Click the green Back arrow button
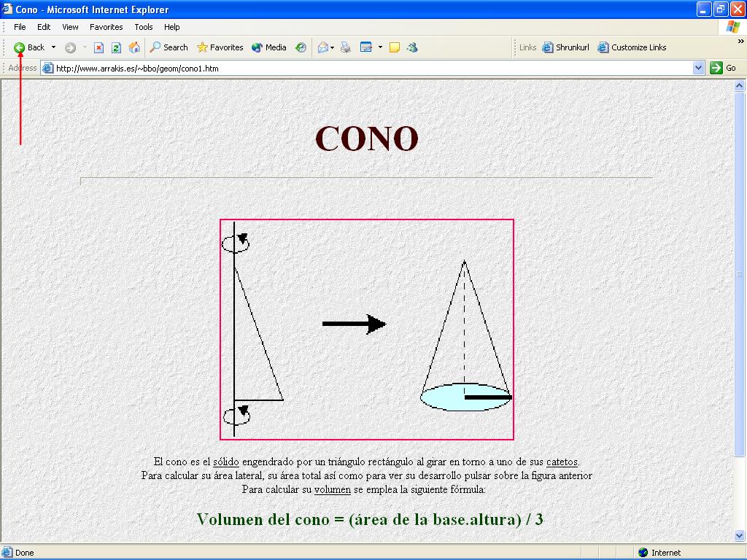 point(19,47)
